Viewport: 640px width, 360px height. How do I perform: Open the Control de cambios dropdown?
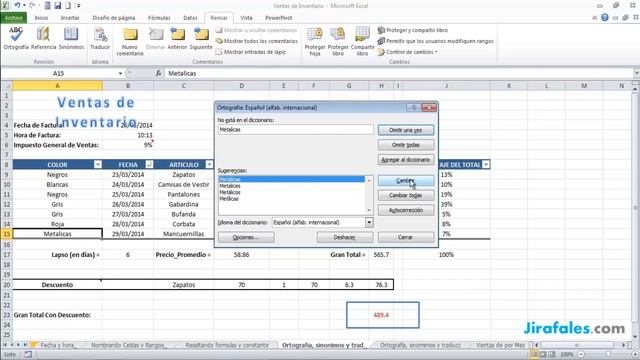tap(407, 52)
